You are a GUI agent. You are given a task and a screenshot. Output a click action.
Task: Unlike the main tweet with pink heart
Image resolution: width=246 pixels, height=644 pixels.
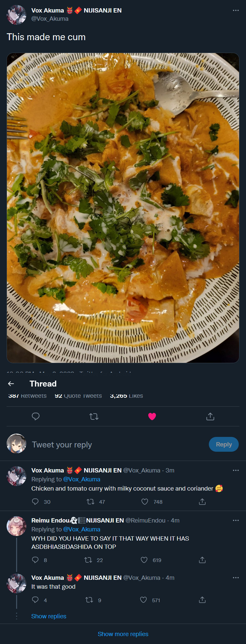[x=152, y=416]
